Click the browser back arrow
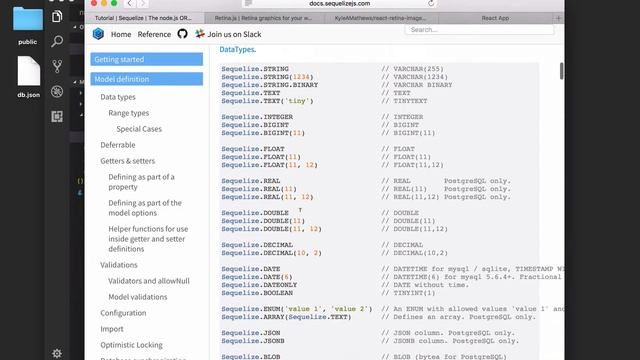 [x=129, y=4]
